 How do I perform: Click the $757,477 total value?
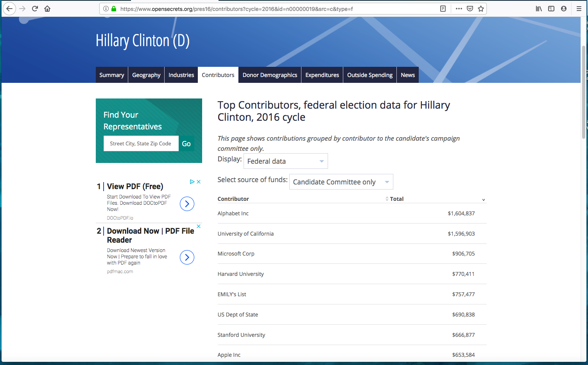[x=464, y=294]
